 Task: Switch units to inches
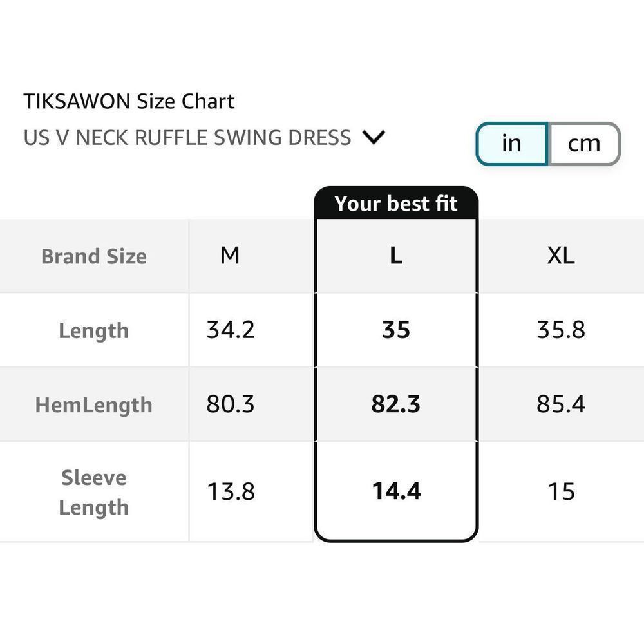point(511,144)
